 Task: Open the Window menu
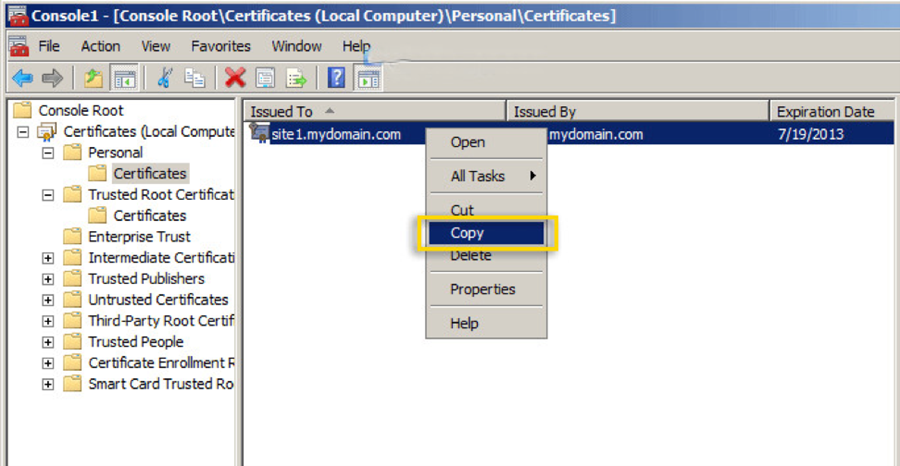click(x=297, y=46)
